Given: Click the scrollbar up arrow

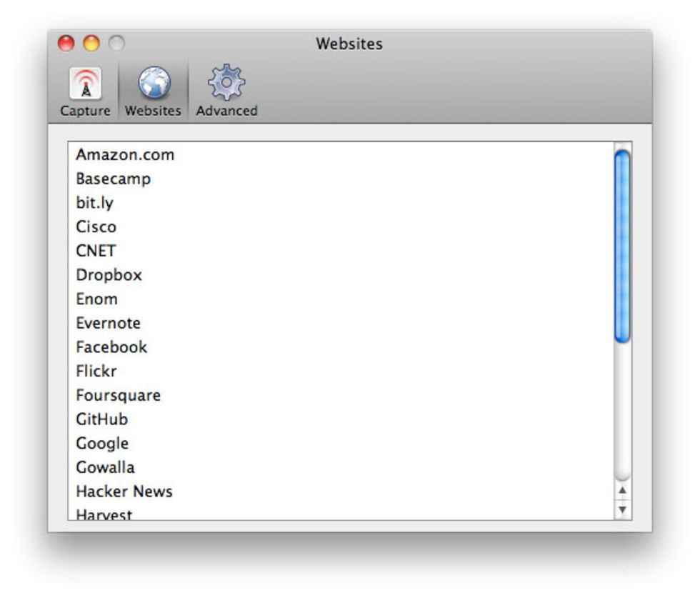Looking at the screenshot, I should (x=623, y=491).
